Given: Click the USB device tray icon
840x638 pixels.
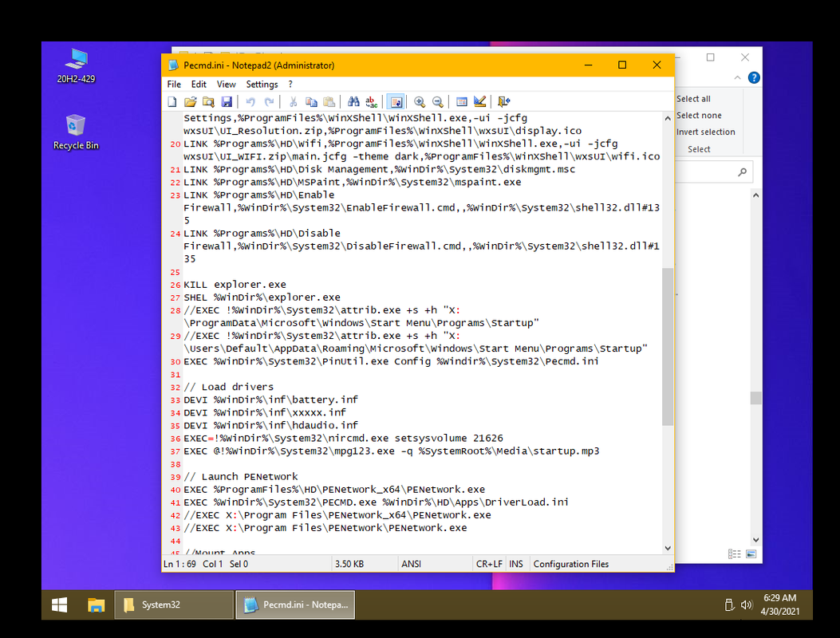Looking at the screenshot, I should click(x=729, y=605).
